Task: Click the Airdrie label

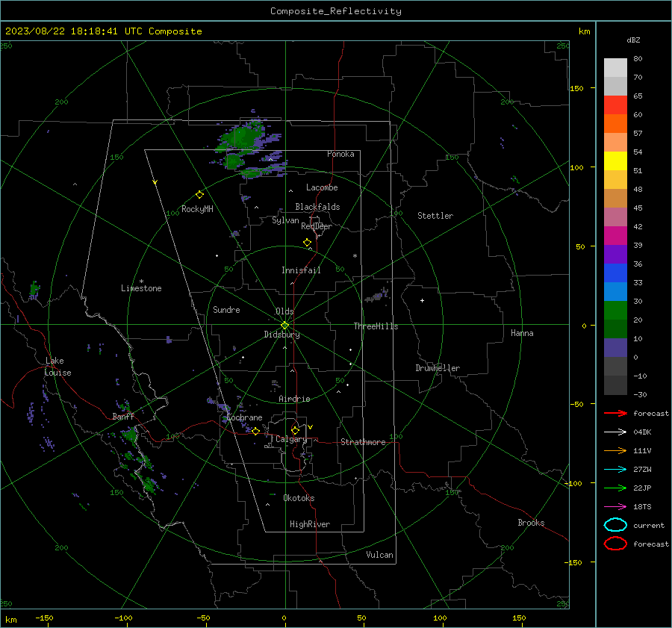Action: click(x=294, y=399)
